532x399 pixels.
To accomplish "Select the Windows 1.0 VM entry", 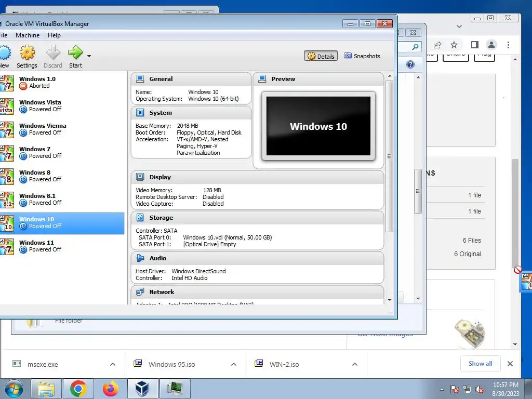I will click(62, 83).
